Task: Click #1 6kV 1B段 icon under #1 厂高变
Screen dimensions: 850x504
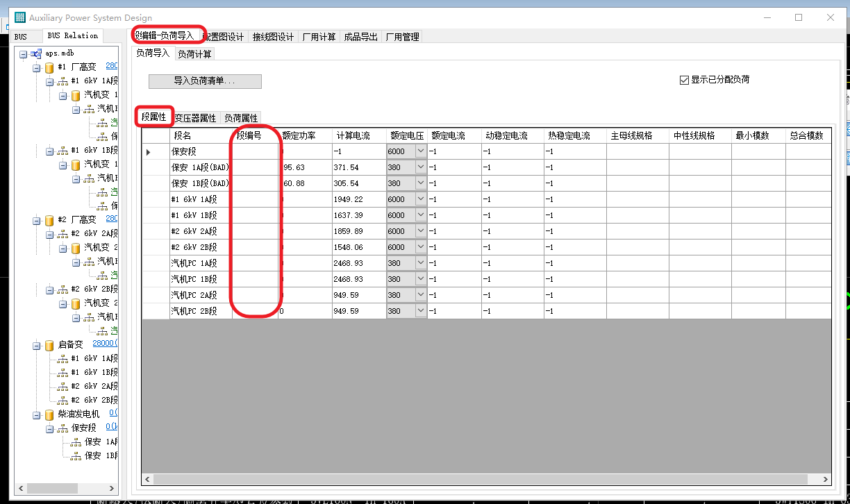Action: point(62,151)
